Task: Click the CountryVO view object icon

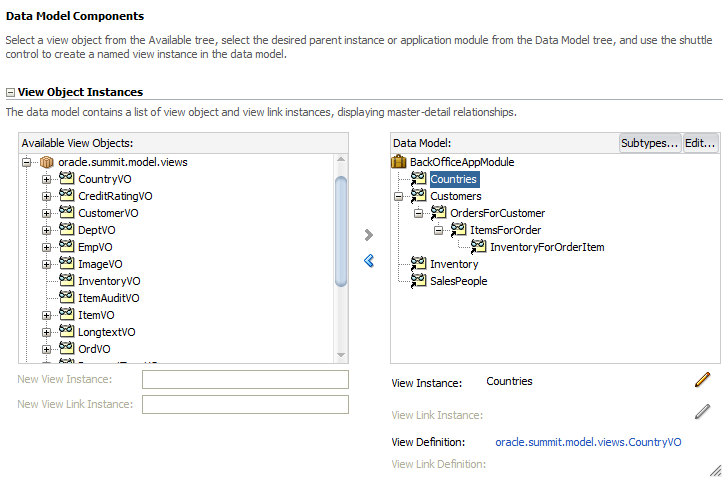Action: [66, 178]
